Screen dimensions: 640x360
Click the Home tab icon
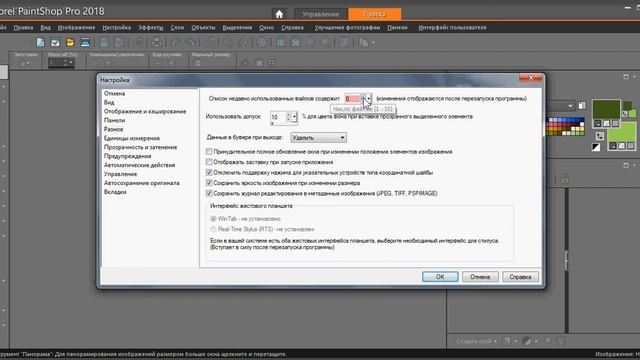[279, 14]
